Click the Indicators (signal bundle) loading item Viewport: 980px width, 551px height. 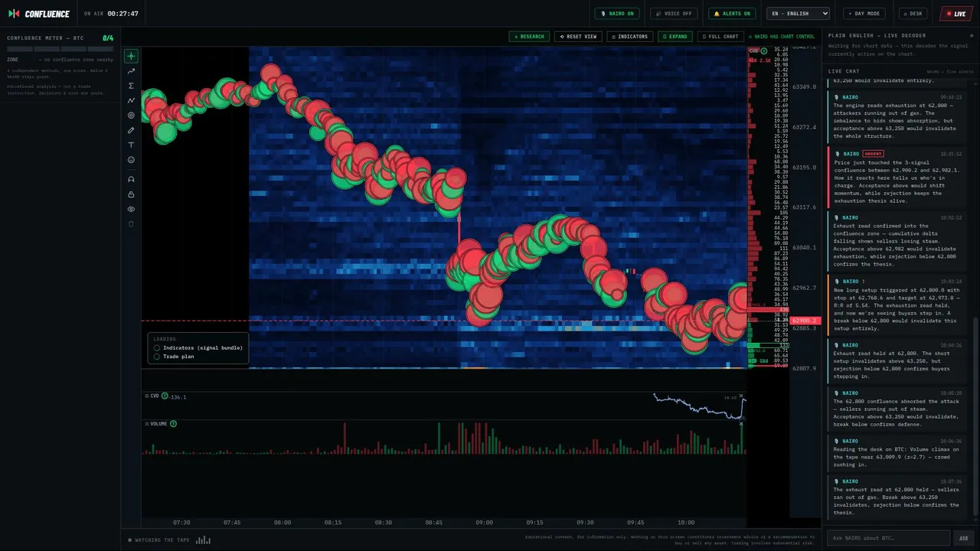tap(198, 347)
